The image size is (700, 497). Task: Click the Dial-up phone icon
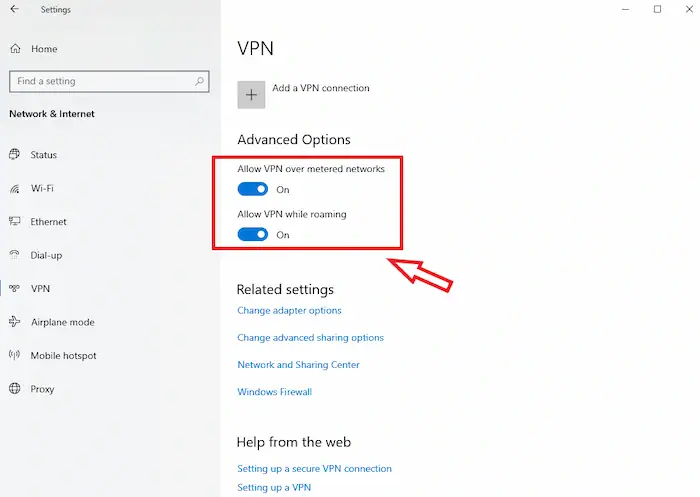pyautogui.click(x=15, y=255)
